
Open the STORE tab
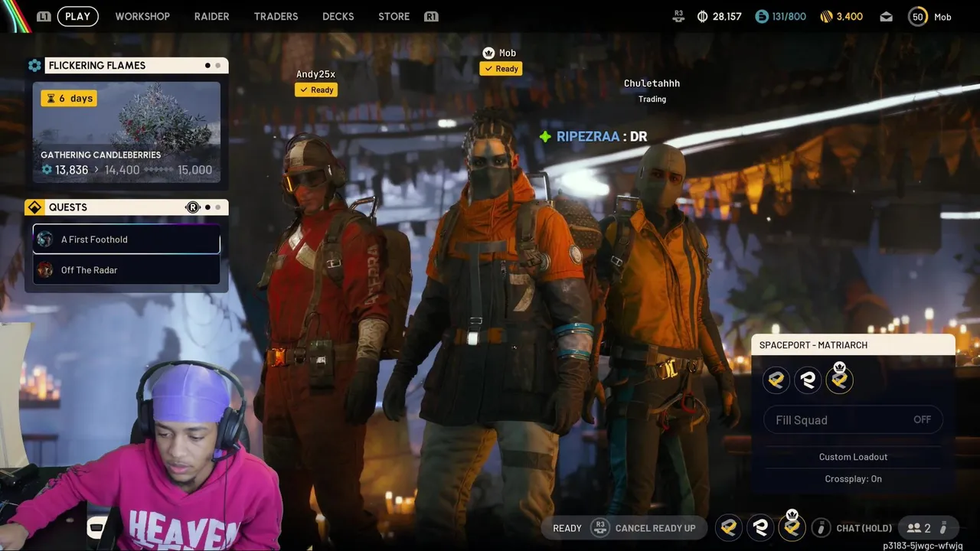(394, 16)
